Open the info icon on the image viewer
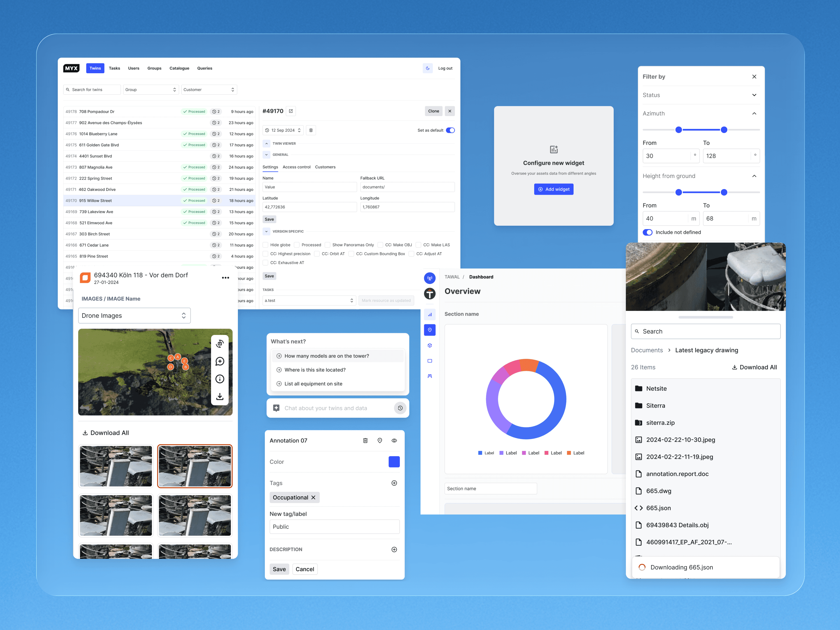 click(x=220, y=379)
